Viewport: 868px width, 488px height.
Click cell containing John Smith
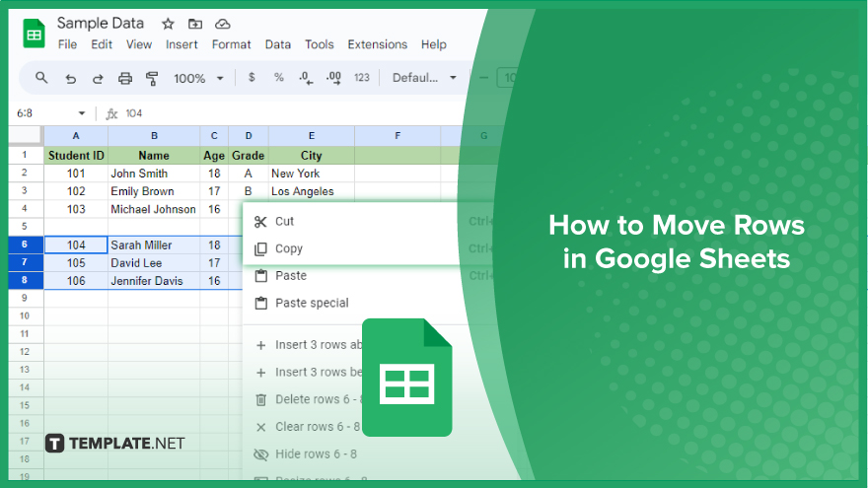(x=154, y=174)
